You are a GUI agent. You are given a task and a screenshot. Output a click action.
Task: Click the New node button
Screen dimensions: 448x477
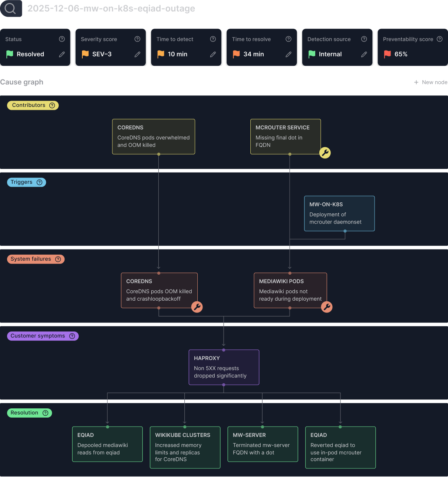coord(430,82)
